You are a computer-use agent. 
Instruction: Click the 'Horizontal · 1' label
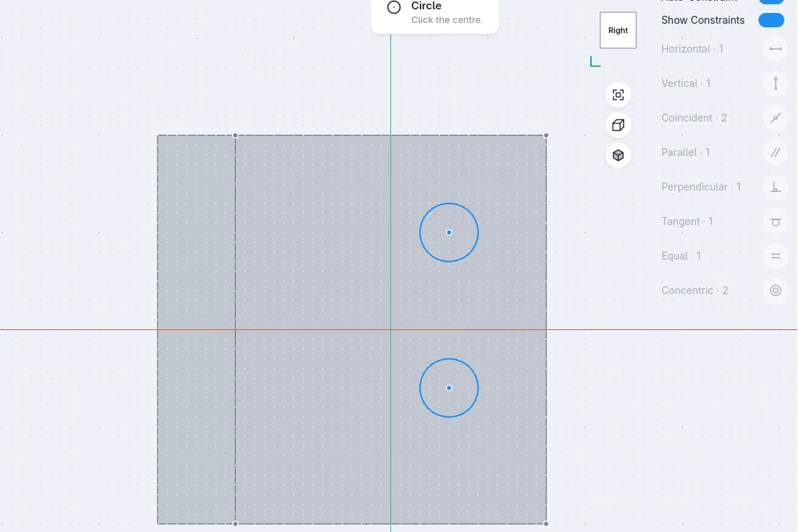[x=692, y=49]
